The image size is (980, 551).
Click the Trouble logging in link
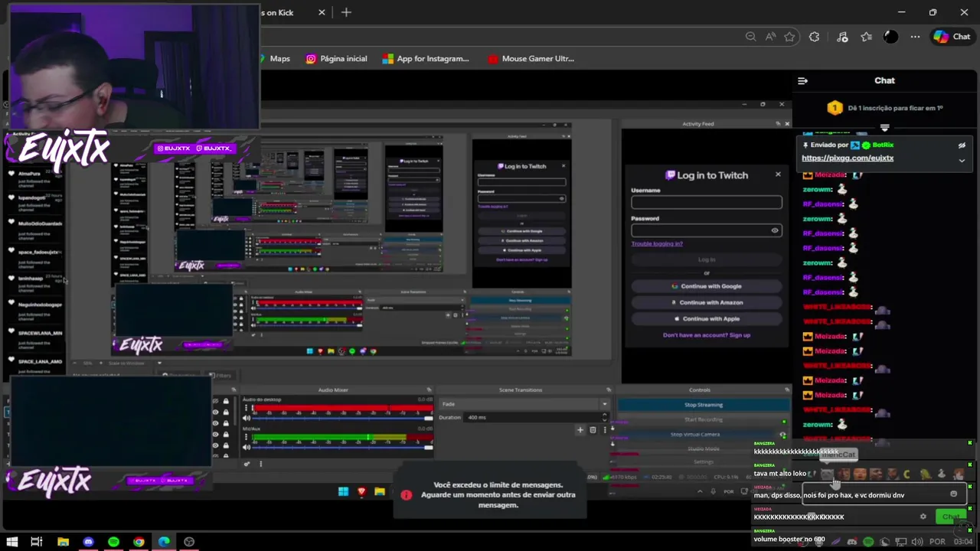click(x=657, y=243)
